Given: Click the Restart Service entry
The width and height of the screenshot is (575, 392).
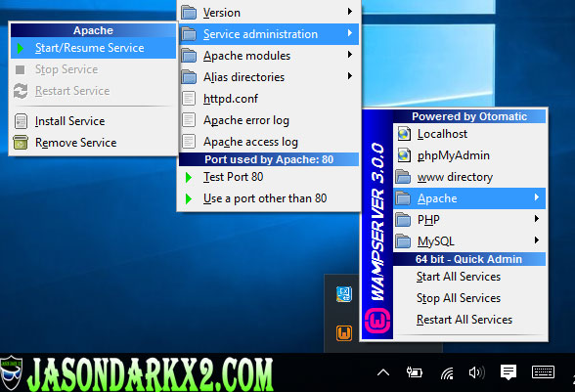Looking at the screenshot, I should click(93, 91).
